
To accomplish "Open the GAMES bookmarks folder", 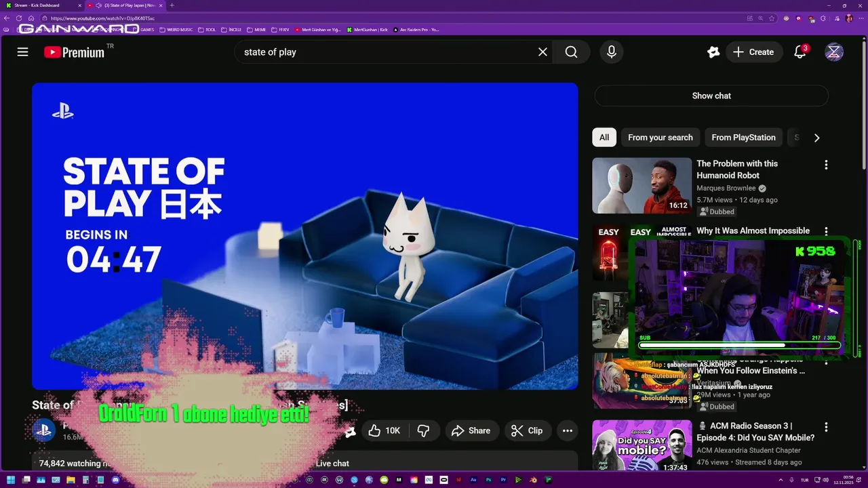I will pos(143,30).
